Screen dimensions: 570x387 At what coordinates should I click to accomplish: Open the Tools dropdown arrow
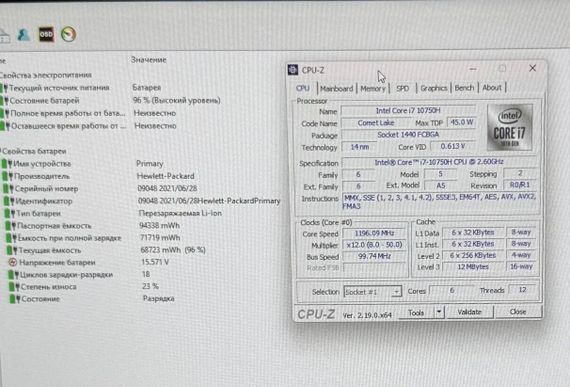(439, 312)
